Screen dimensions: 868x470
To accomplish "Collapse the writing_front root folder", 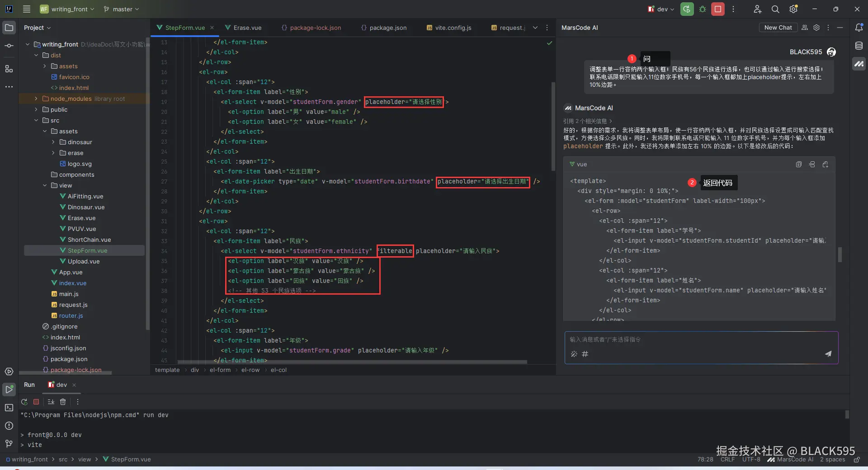I will 28,44.
